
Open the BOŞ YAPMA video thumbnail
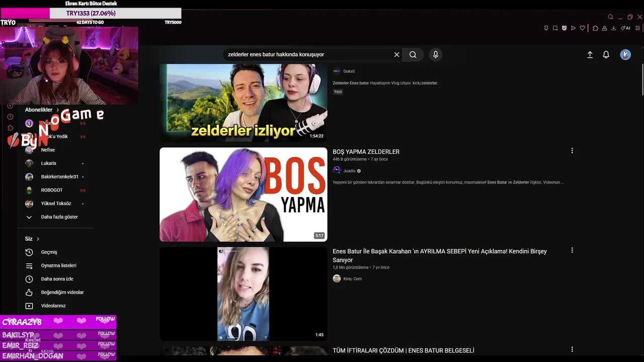244,195
